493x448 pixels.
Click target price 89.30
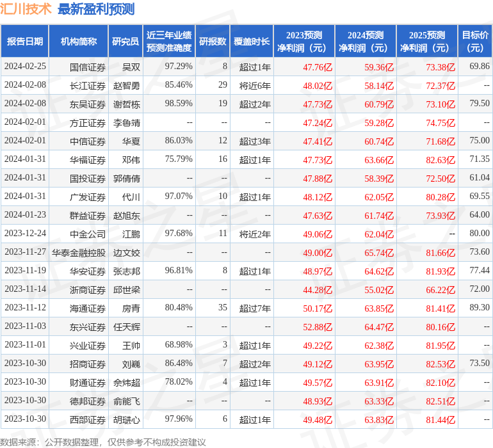coord(480,307)
